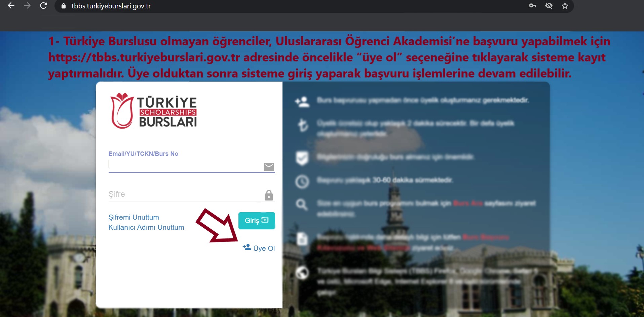This screenshot has width=644, height=317.
Task: Click the clock icon in info panel
Action: click(302, 181)
